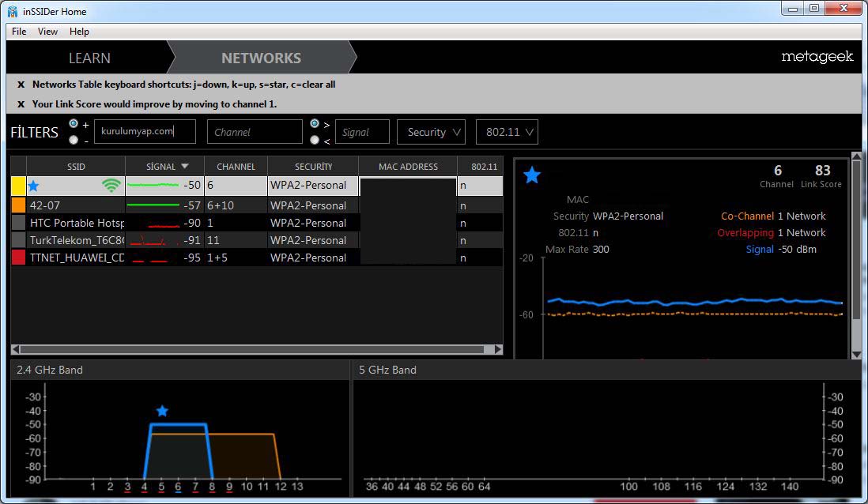Select the plus include-filter radio button
868x504 pixels.
pos(74,123)
